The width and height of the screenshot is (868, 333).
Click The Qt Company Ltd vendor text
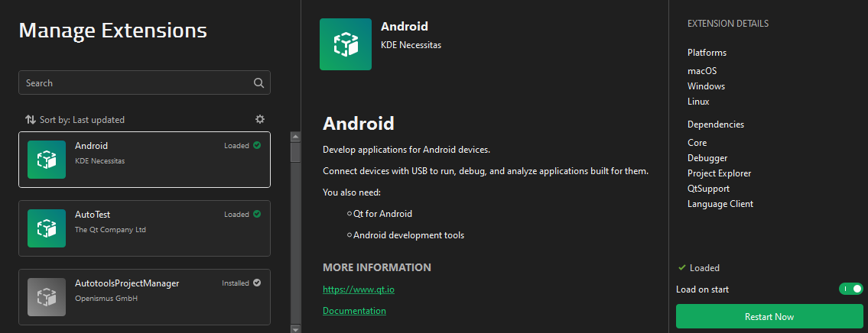110,229
